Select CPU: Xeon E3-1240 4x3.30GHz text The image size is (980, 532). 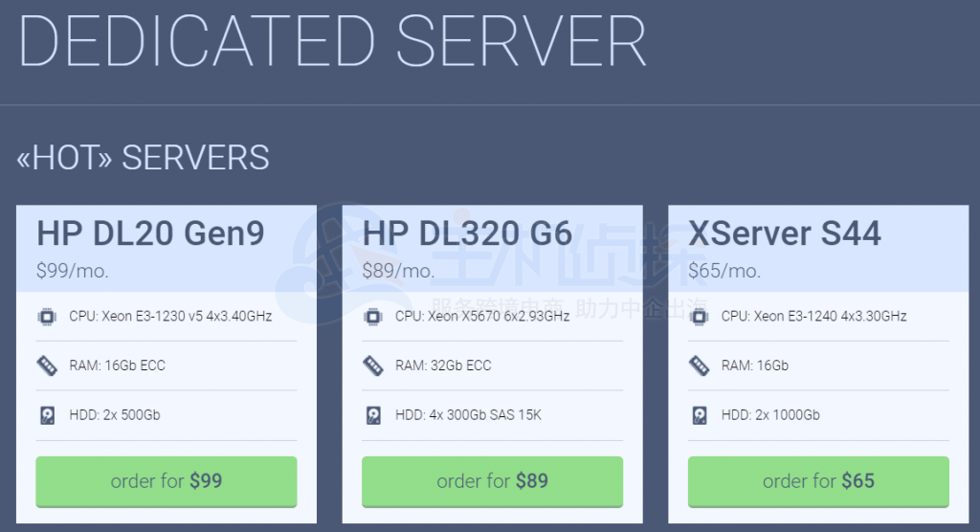(813, 317)
